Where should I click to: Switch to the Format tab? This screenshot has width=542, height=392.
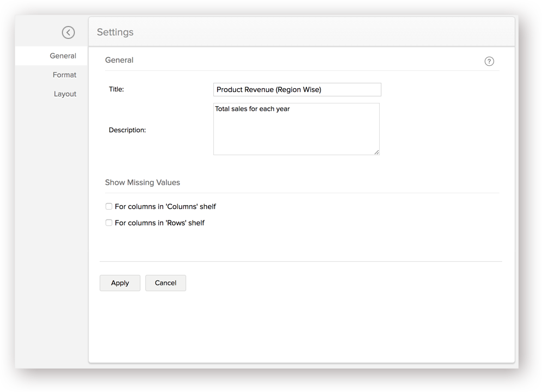64,75
